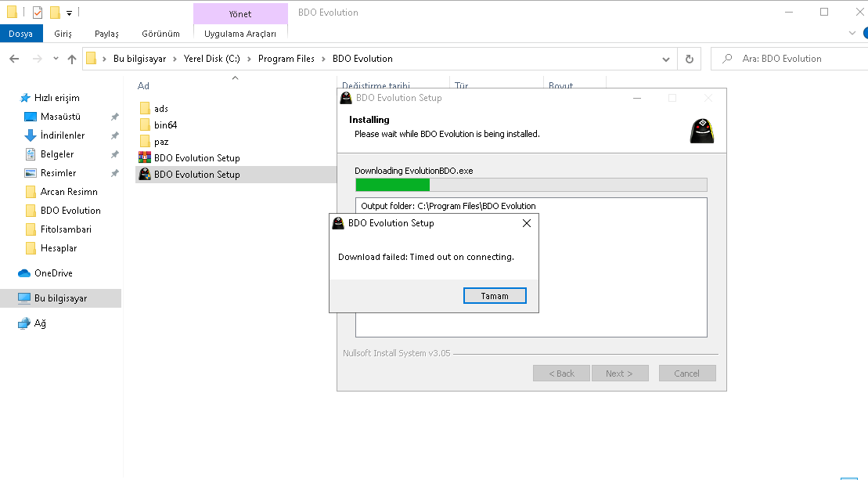This screenshot has width=868, height=480.
Task: Click Tamam in the download failed dialog
Action: (x=495, y=296)
